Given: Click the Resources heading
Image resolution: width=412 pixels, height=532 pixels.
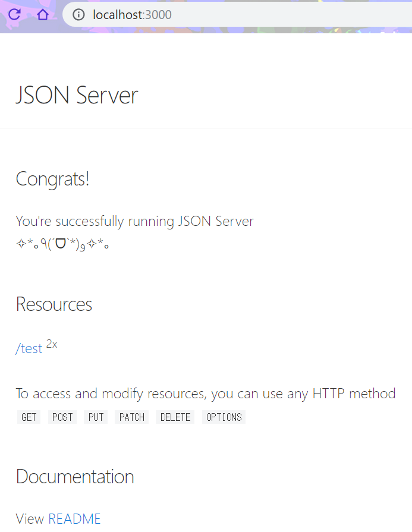Looking at the screenshot, I should click(54, 304).
